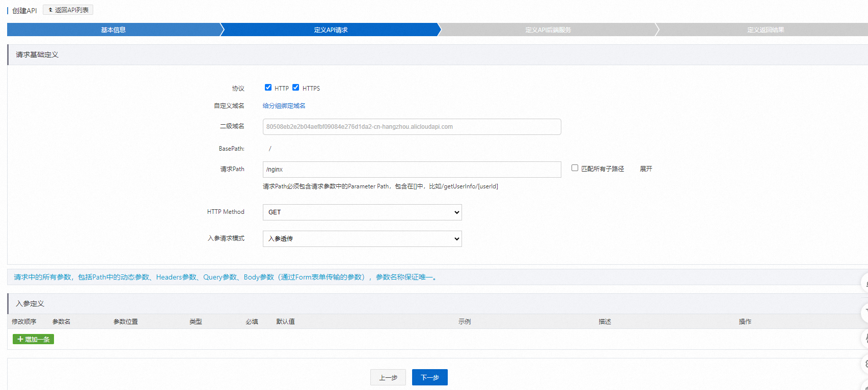
Task: Click the 展开 link beside the path
Action: 646,169
